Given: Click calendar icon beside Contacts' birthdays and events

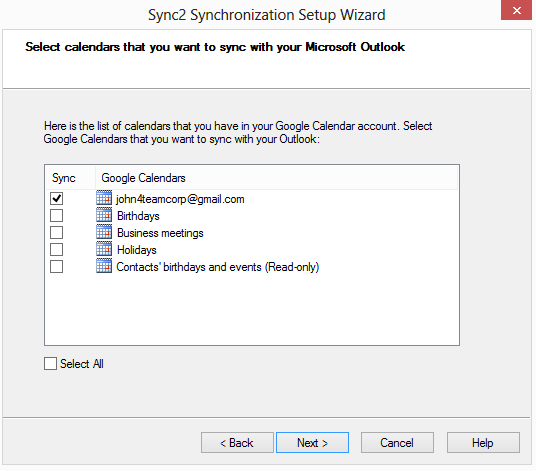Looking at the screenshot, I should click(x=104, y=266).
